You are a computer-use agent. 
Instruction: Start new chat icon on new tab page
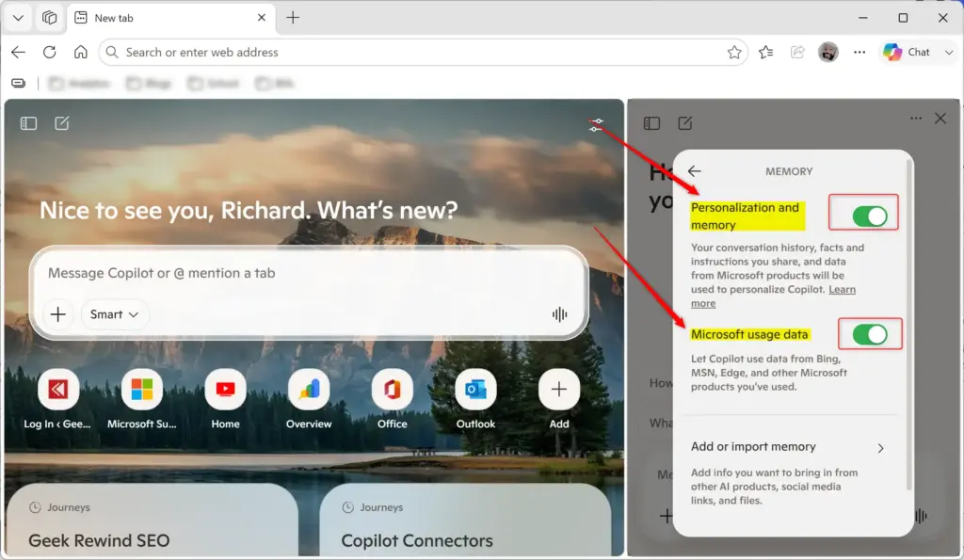[x=62, y=123]
